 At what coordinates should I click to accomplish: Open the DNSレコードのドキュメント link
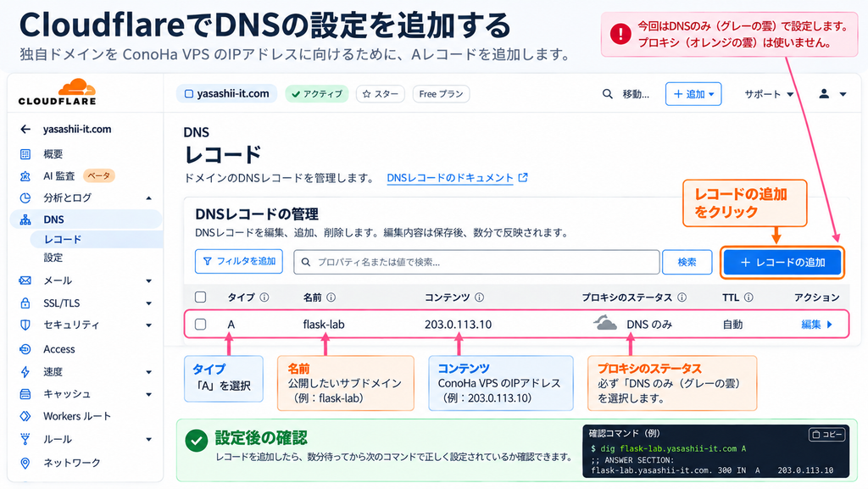tap(450, 178)
